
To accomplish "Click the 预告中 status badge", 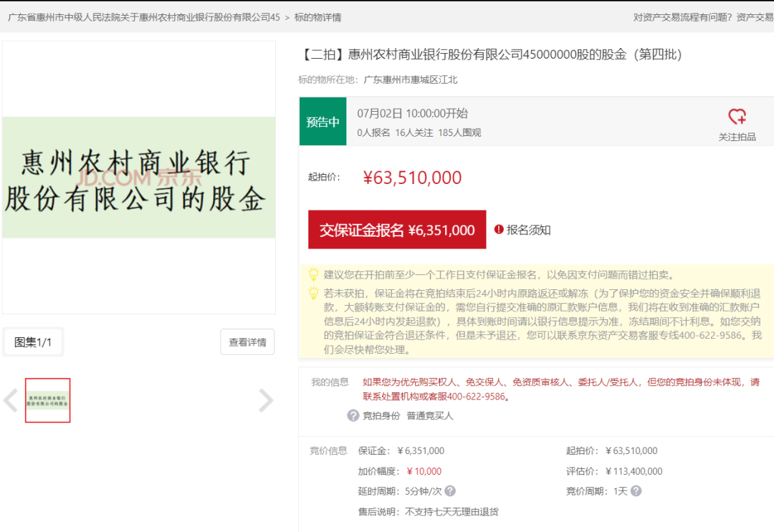I will [x=322, y=121].
